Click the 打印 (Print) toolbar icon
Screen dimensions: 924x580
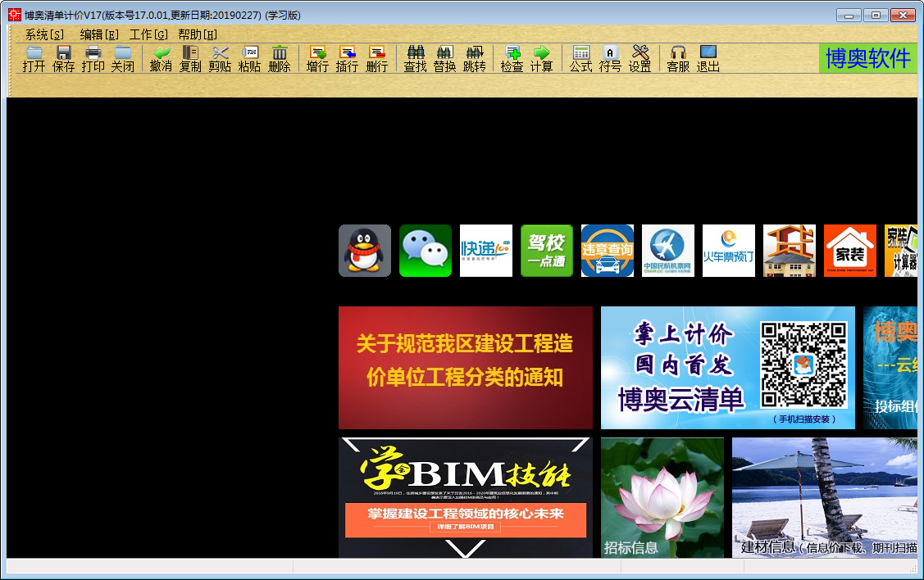pyautogui.click(x=93, y=59)
